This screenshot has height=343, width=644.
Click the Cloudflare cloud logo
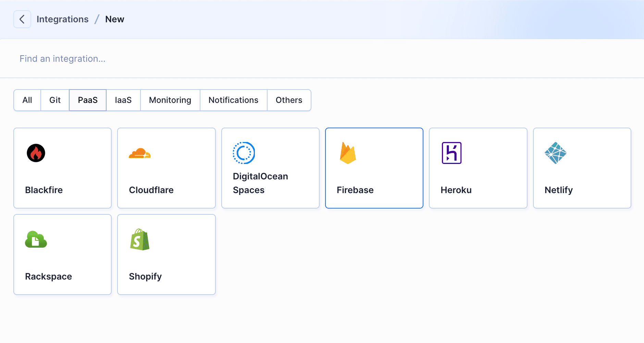tap(140, 153)
